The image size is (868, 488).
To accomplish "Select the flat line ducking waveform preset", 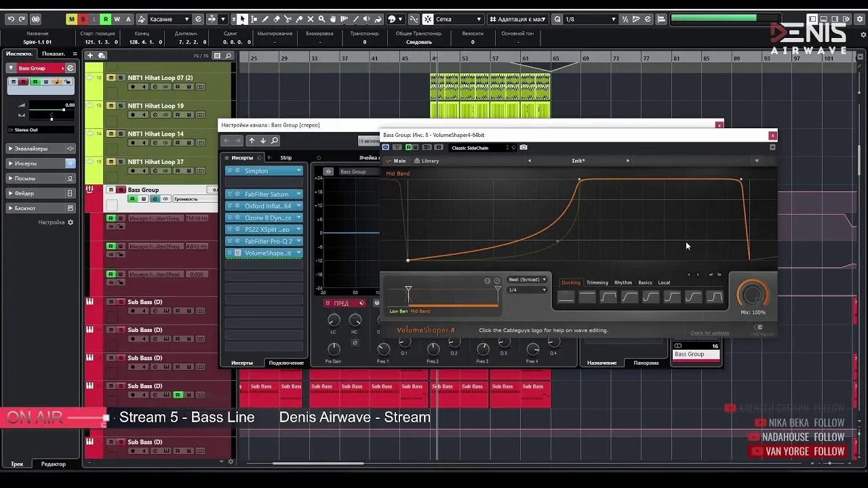I will pos(566,297).
